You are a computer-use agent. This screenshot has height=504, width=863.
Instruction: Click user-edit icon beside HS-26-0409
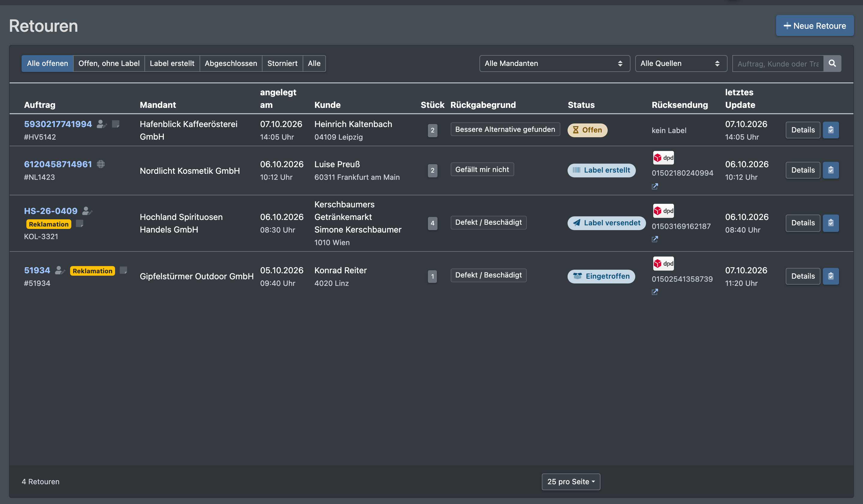click(87, 211)
